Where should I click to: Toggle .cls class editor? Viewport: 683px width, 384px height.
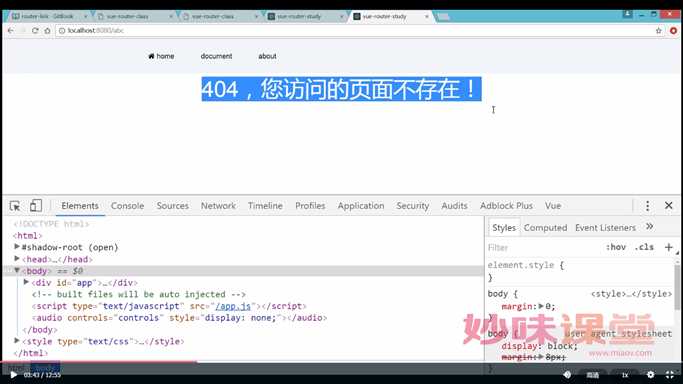click(644, 247)
